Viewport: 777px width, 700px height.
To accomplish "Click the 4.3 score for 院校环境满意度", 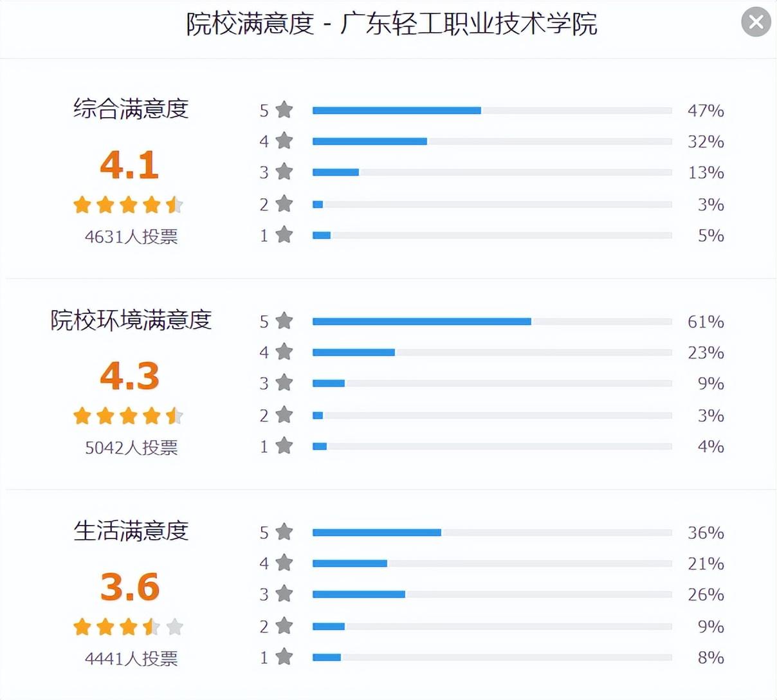I will (x=129, y=376).
